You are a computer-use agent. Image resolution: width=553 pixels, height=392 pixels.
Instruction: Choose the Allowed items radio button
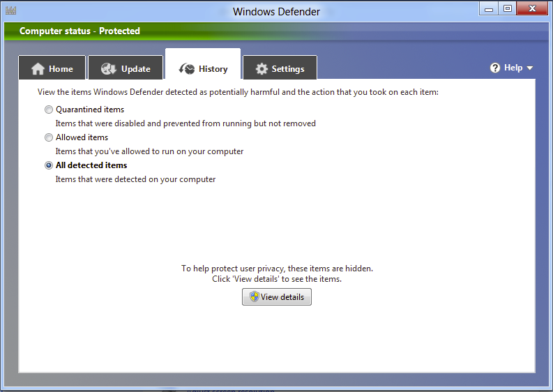coord(49,137)
